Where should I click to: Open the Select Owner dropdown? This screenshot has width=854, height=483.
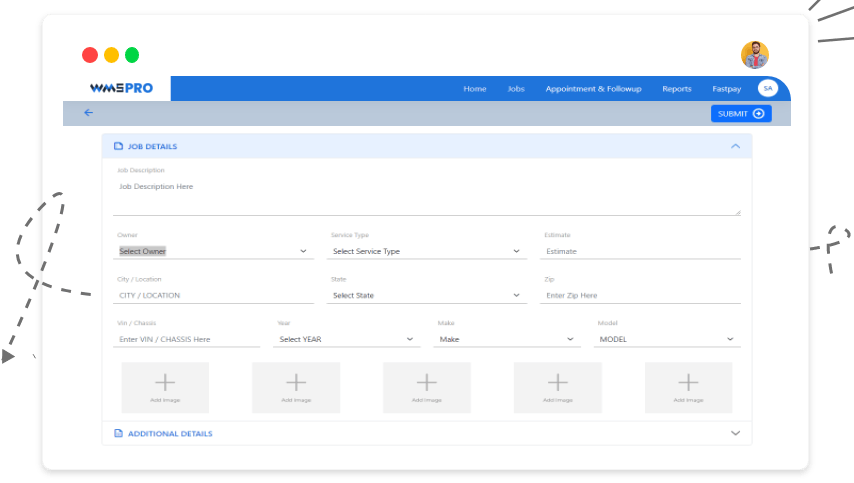click(214, 252)
